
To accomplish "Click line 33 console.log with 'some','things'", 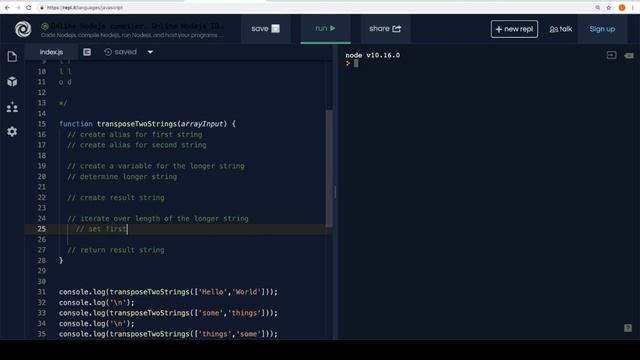I will click(x=168, y=313).
